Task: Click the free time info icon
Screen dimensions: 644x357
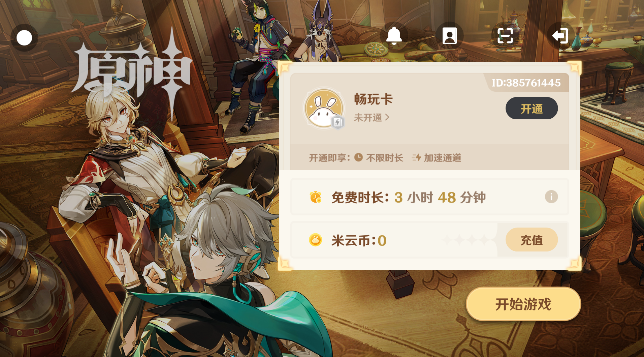Action: click(551, 197)
